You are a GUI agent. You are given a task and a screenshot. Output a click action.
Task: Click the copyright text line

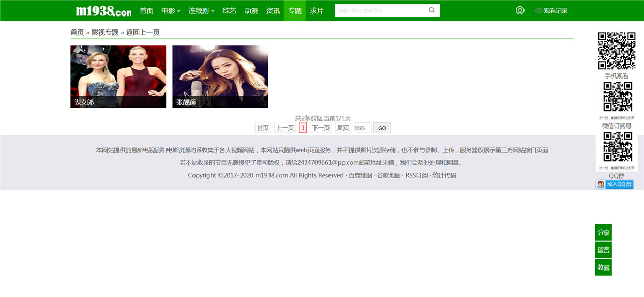click(x=266, y=175)
